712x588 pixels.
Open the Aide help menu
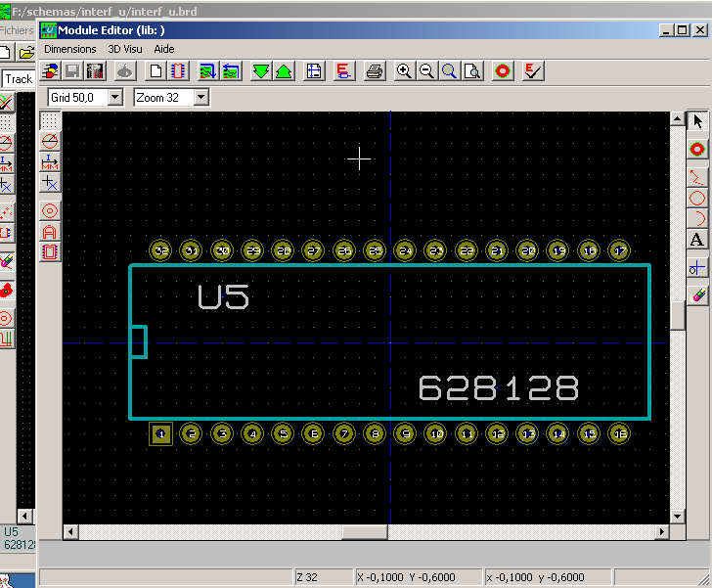(x=164, y=48)
